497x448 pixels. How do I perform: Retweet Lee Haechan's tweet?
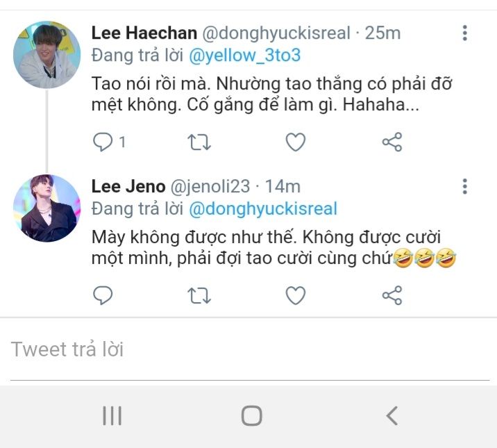[x=199, y=142]
